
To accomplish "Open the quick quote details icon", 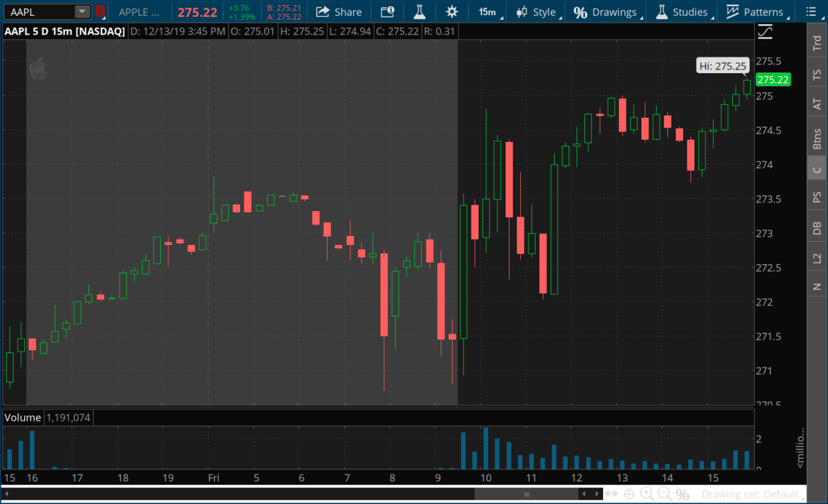I will point(388,12).
